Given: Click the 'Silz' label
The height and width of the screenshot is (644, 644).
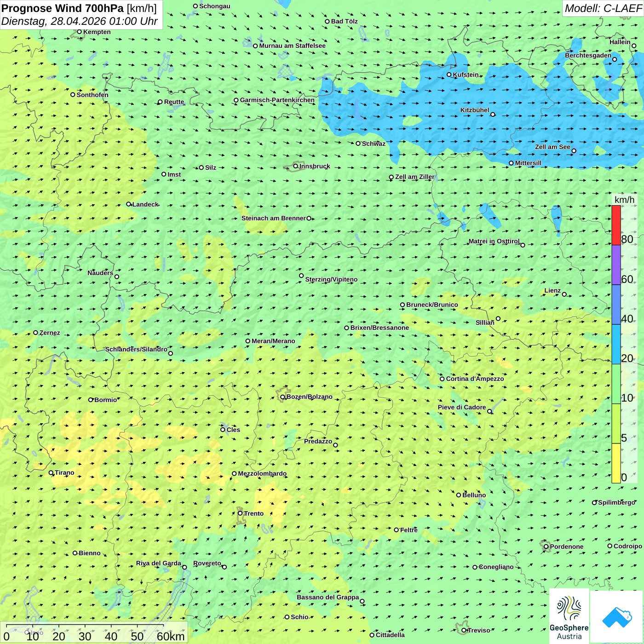Looking at the screenshot, I should coord(211,167).
